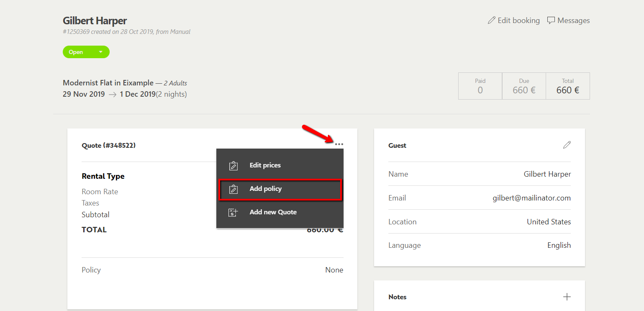Click the 29 Nov 2019 check-in date
This screenshot has width=644, height=311.
84,94
